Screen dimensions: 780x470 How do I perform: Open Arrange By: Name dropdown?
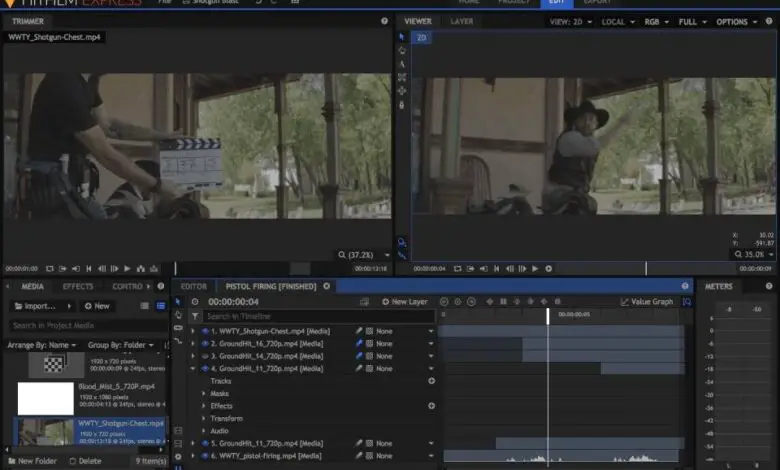tap(41, 345)
